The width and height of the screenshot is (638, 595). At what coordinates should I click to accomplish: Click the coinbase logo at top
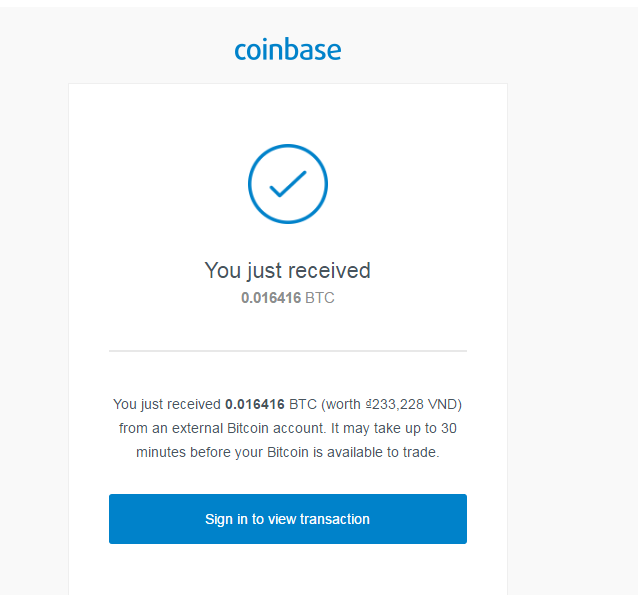(288, 49)
